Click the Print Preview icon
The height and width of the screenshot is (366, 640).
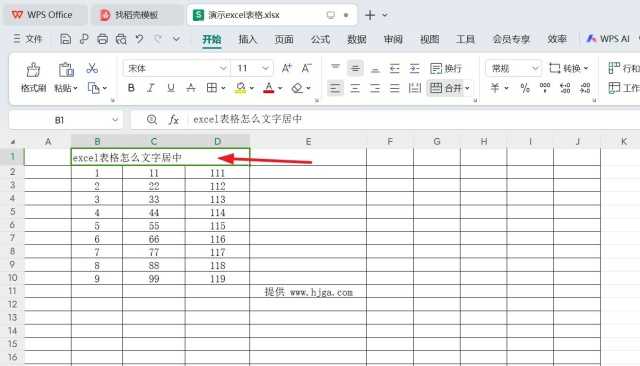coord(121,39)
